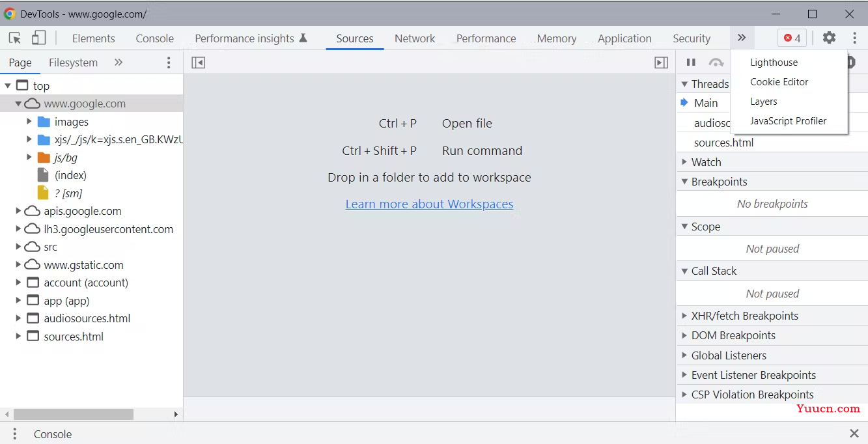
Task: Open the Network tab
Action: click(415, 38)
